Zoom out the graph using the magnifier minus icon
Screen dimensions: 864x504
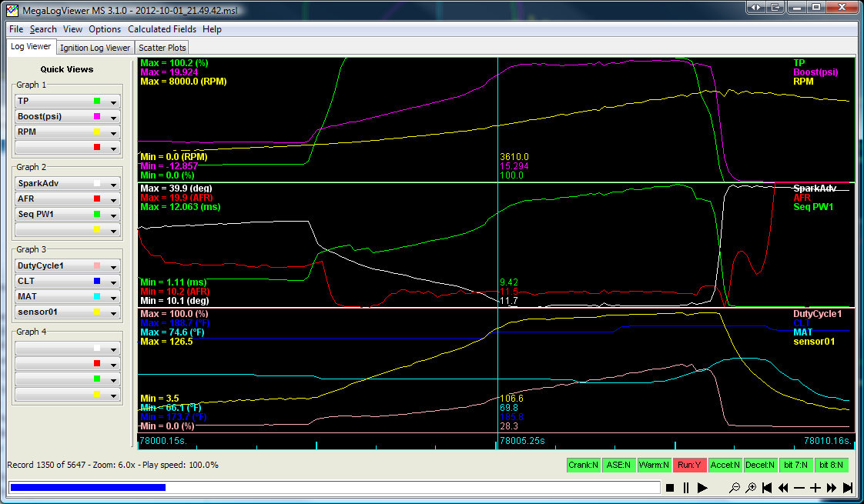pyautogui.click(x=735, y=488)
